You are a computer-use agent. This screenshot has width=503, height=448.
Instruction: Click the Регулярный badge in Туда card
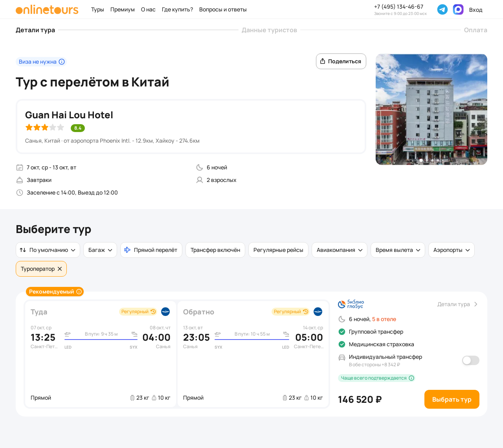(138, 312)
